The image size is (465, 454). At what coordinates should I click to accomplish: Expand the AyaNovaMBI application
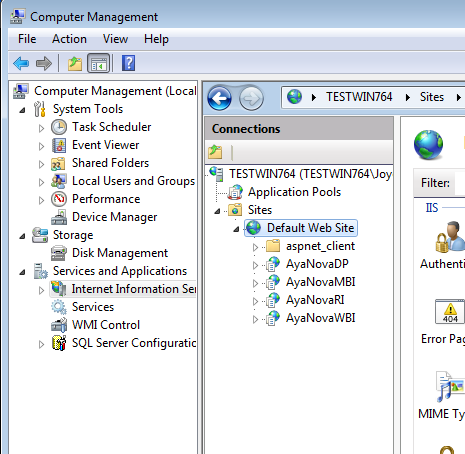click(255, 283)
